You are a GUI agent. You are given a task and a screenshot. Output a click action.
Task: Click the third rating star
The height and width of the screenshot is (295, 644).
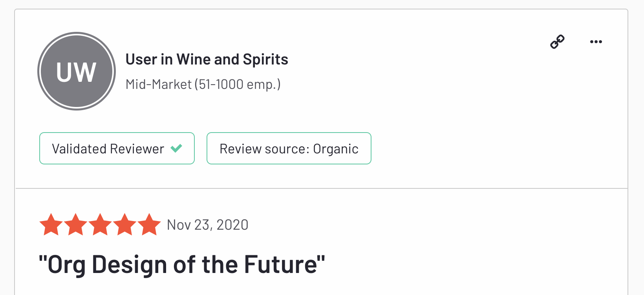100,225
